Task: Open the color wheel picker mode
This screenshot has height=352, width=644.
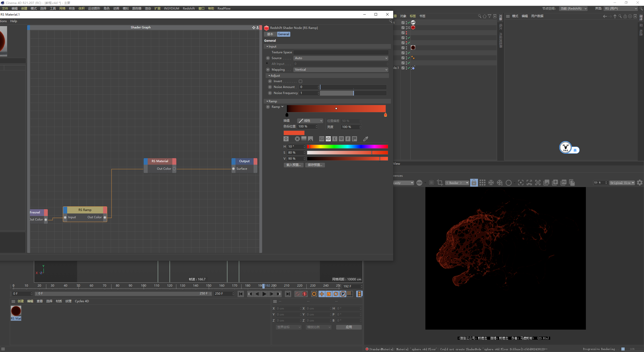Action: (297, 139)
